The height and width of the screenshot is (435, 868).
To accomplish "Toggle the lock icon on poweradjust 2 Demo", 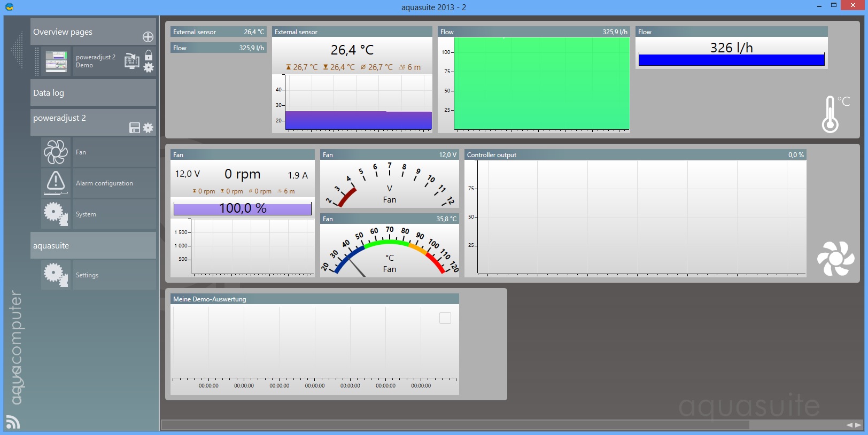I will [149, 55].
